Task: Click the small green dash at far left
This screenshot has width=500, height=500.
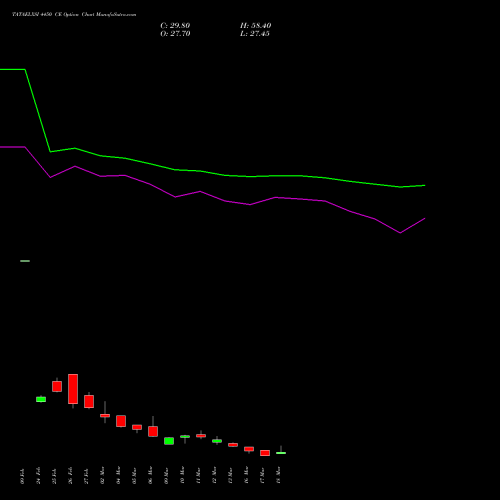Action: (25, 261)
